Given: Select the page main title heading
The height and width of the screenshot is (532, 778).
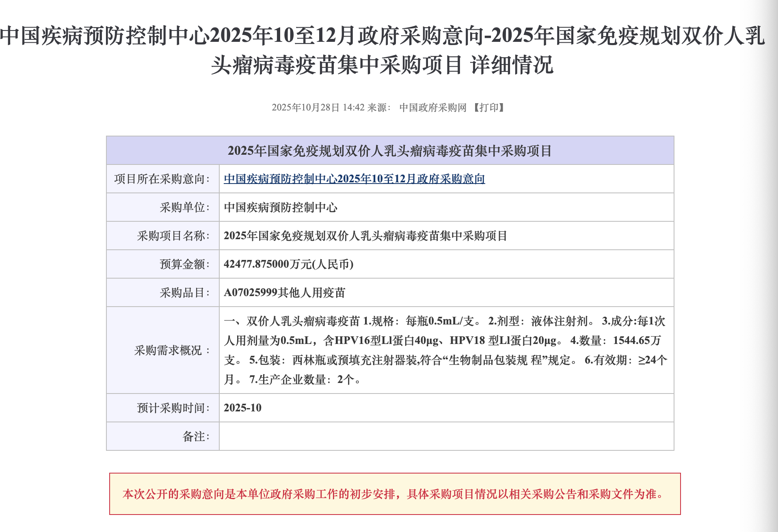Looking at the screenshot, I should coord(388,51).
